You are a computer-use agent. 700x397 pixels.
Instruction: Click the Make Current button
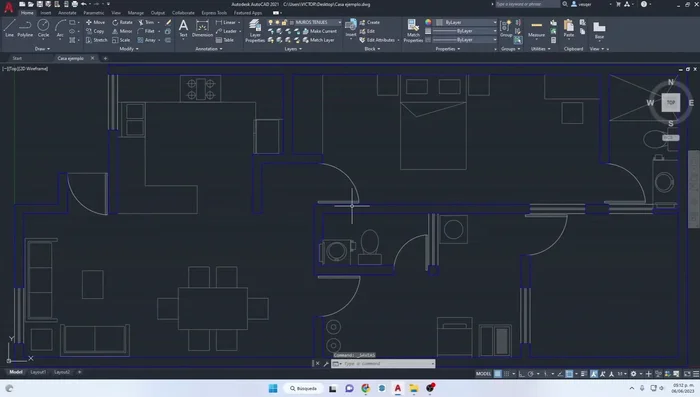(320, 31)
